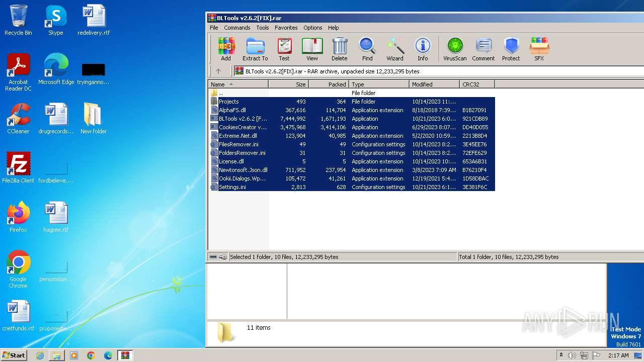Image resolution: width=644 pixels, height=362 pixels.
Task: Open Acrobat Reader DC shortcut
Action: click(x=18, y=72)
